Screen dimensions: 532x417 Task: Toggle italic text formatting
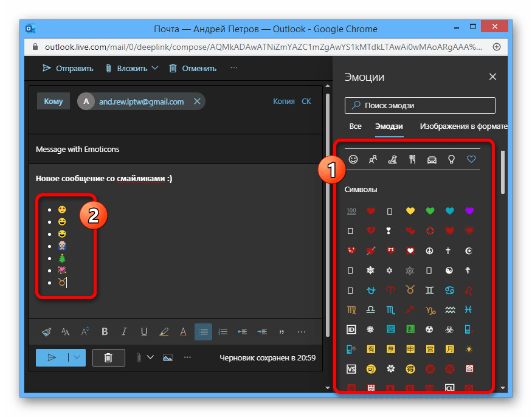[124, 332]
